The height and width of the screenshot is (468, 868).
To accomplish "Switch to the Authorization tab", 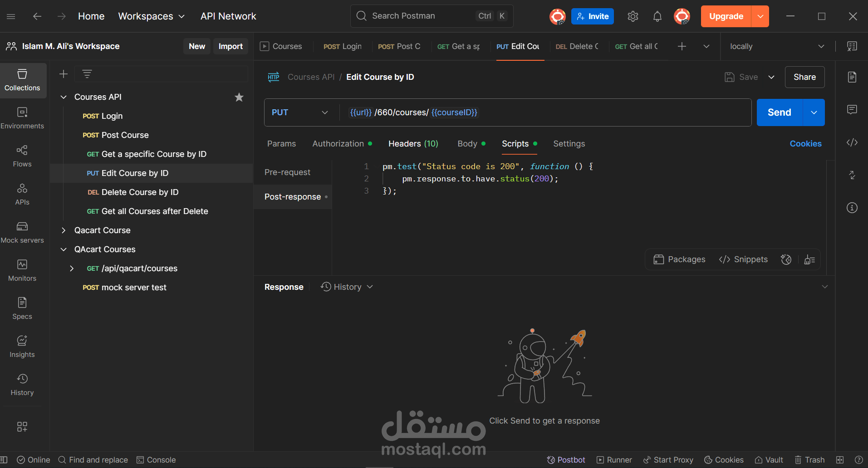I will point(342,144).
